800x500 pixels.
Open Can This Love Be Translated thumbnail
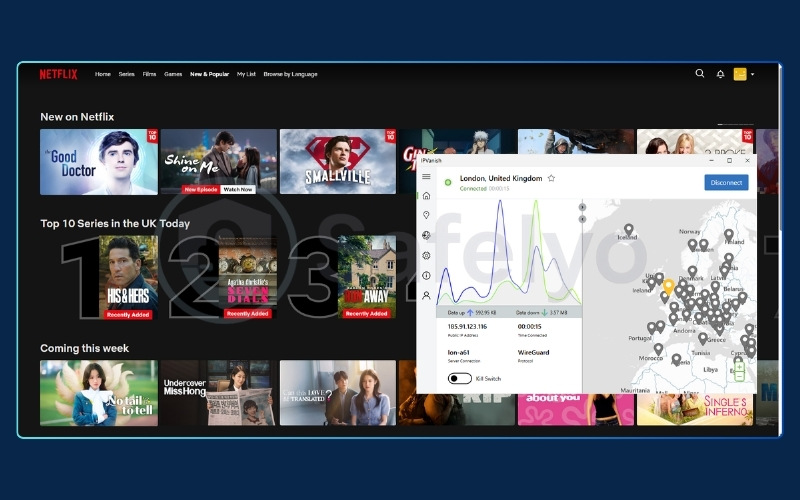pos(338,393)
